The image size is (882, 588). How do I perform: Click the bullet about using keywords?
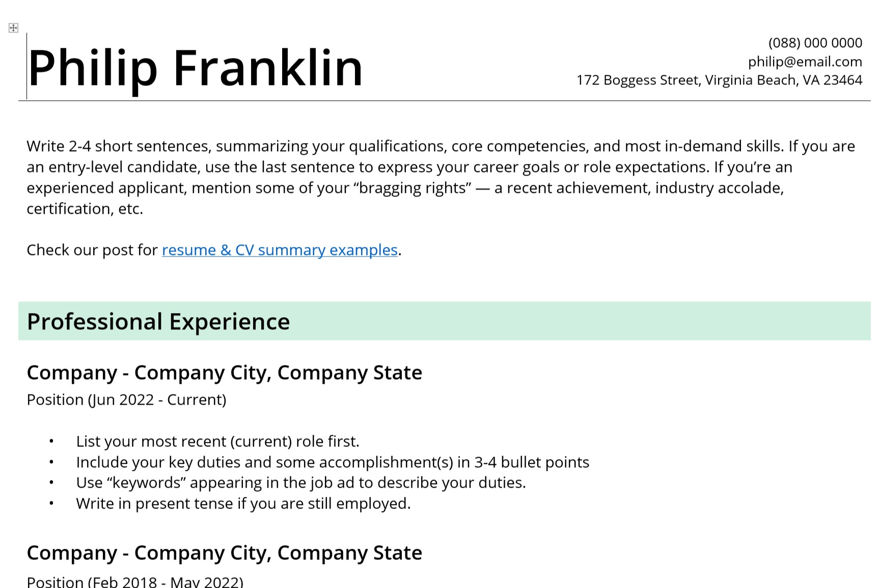pos(301,483)
